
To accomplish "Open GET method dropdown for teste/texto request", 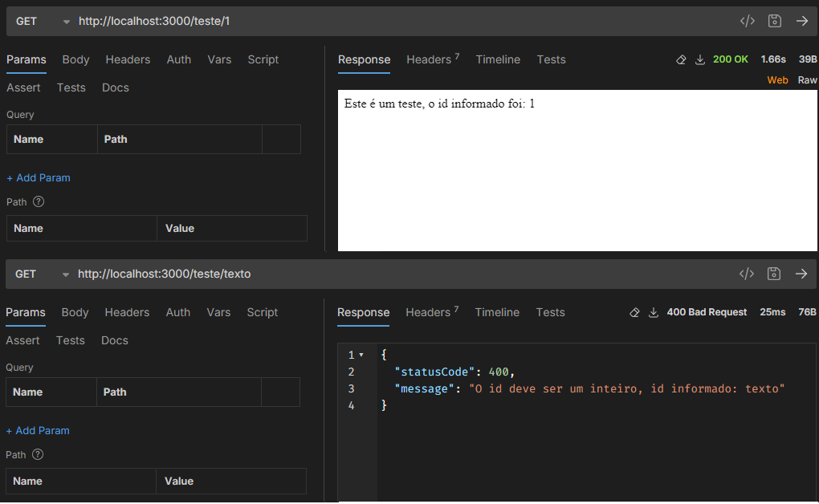I will (65, 274).
